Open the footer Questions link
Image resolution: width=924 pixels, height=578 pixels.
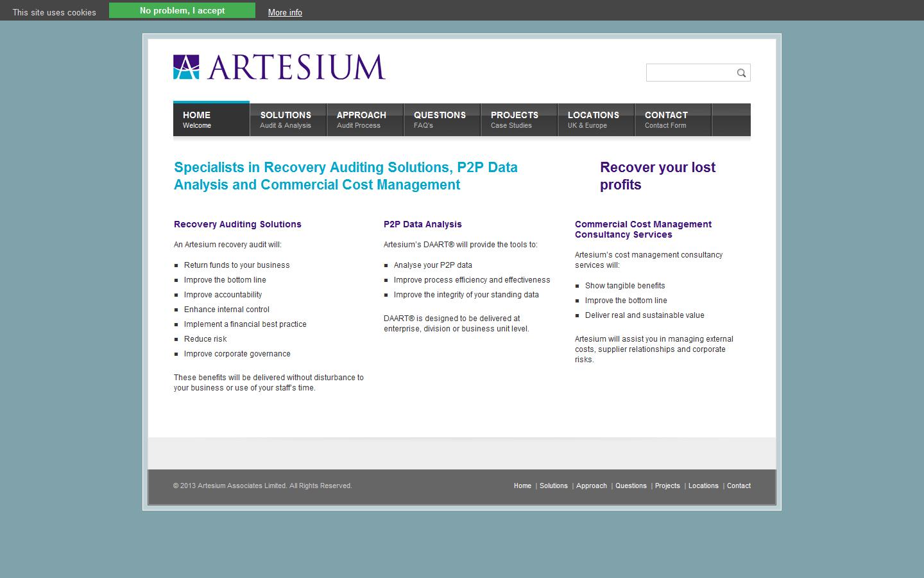pos(631,486)
